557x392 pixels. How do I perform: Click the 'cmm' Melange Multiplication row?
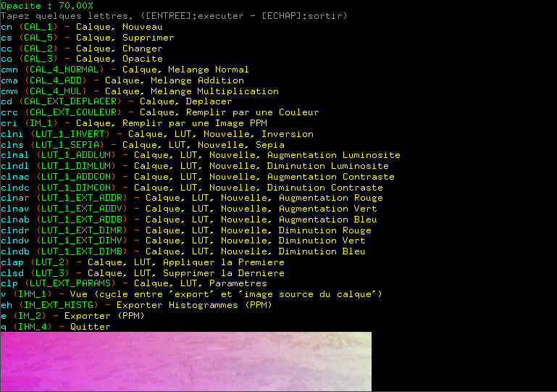pos(140,91)
